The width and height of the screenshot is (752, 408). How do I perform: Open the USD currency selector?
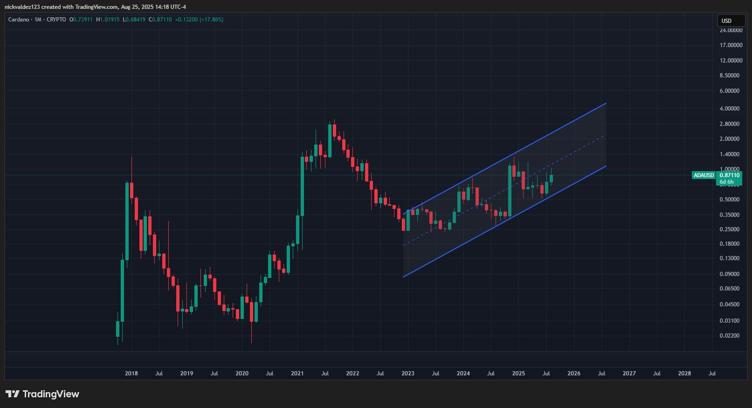click(726, 21)
